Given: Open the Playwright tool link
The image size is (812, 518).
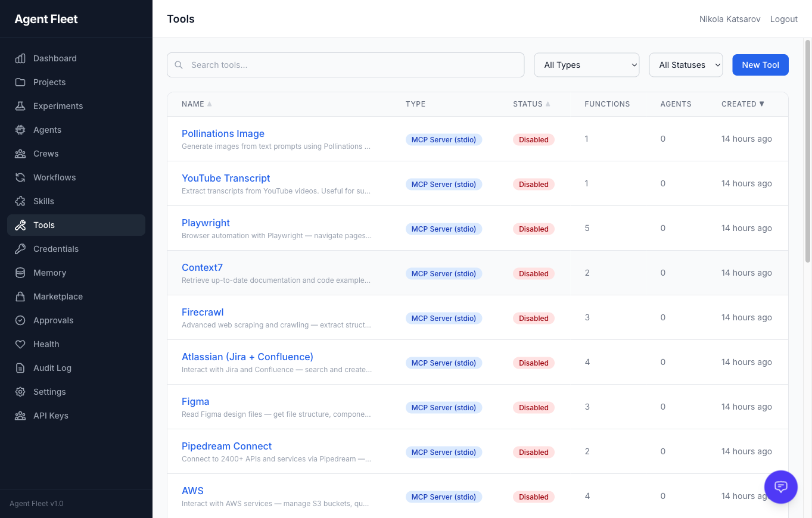Looking at the screenshot, I should click(x=206, y=223).
